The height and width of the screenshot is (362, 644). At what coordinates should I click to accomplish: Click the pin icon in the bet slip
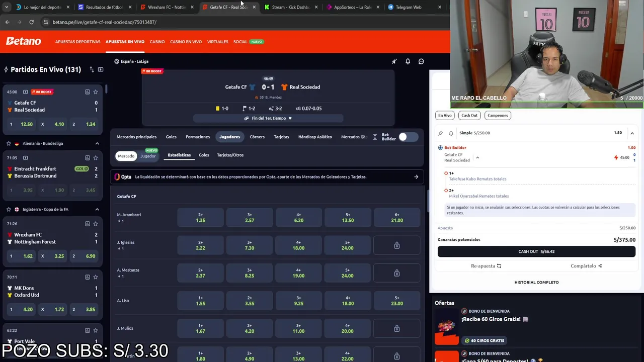tap(440, 133)
